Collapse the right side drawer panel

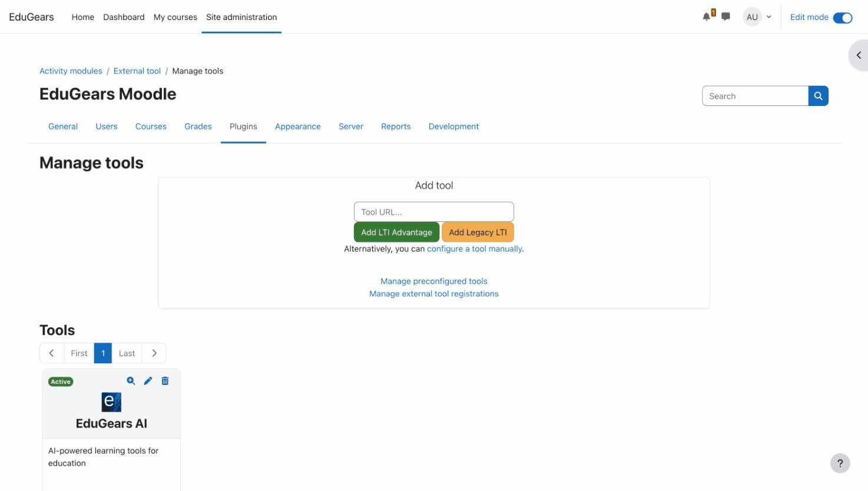(859, 55)
